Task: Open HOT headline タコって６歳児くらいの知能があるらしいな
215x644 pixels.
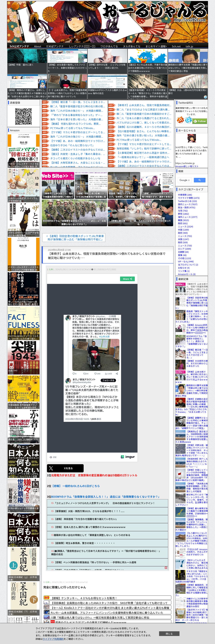Action: (x=75, y=158)
